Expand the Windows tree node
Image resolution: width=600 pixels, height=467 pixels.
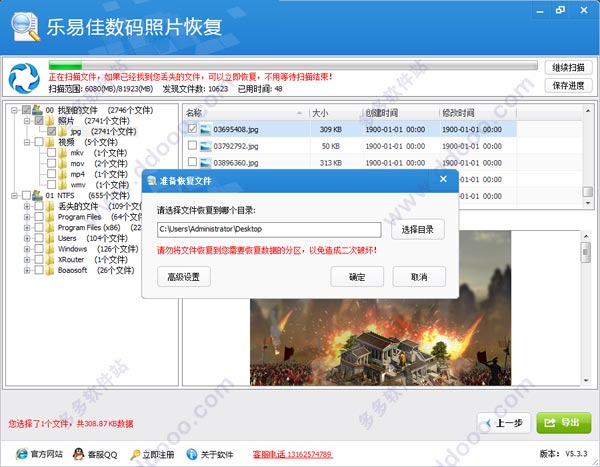(x=27, y=249)
